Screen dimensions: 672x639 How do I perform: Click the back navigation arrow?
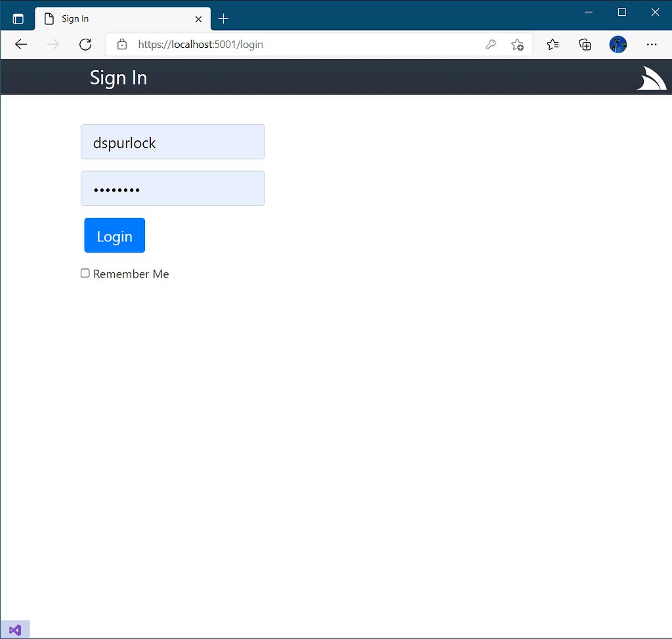click(20, 44)
